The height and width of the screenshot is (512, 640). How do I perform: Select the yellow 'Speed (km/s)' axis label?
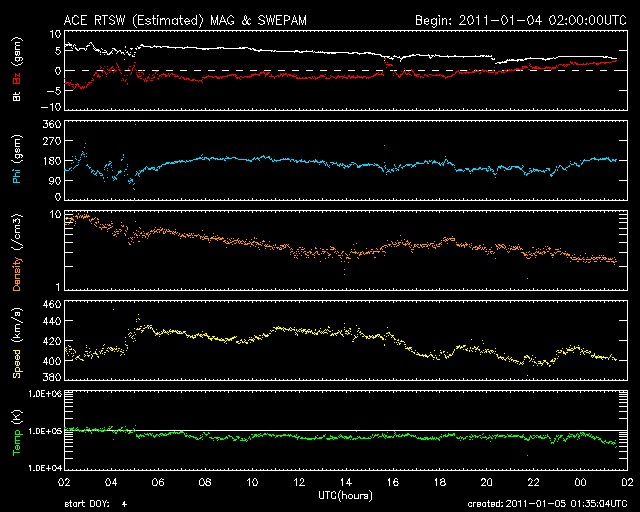tap(17, 343)
